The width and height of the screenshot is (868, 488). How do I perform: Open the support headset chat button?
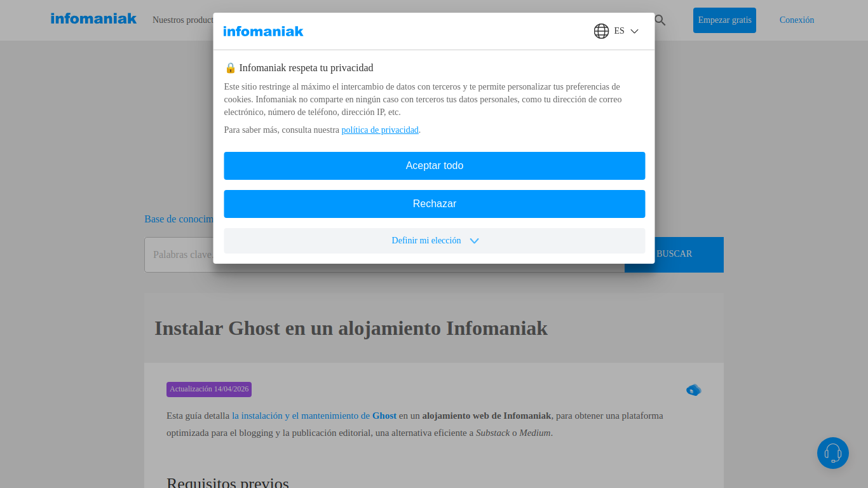833,453
